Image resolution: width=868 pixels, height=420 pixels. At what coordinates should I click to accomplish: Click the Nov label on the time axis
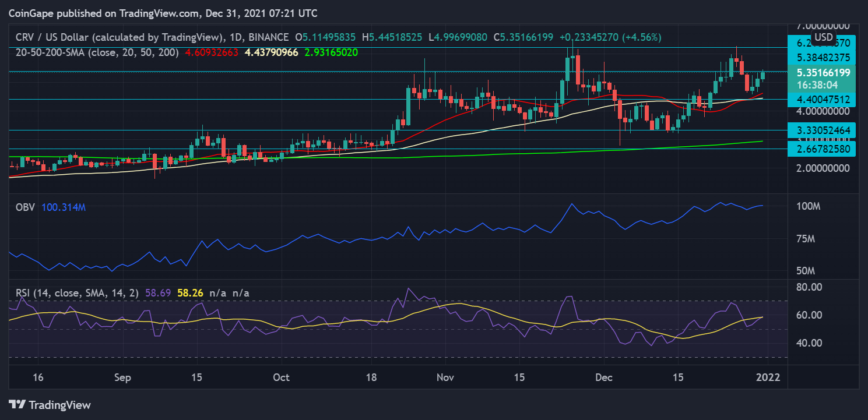(445, 377)
